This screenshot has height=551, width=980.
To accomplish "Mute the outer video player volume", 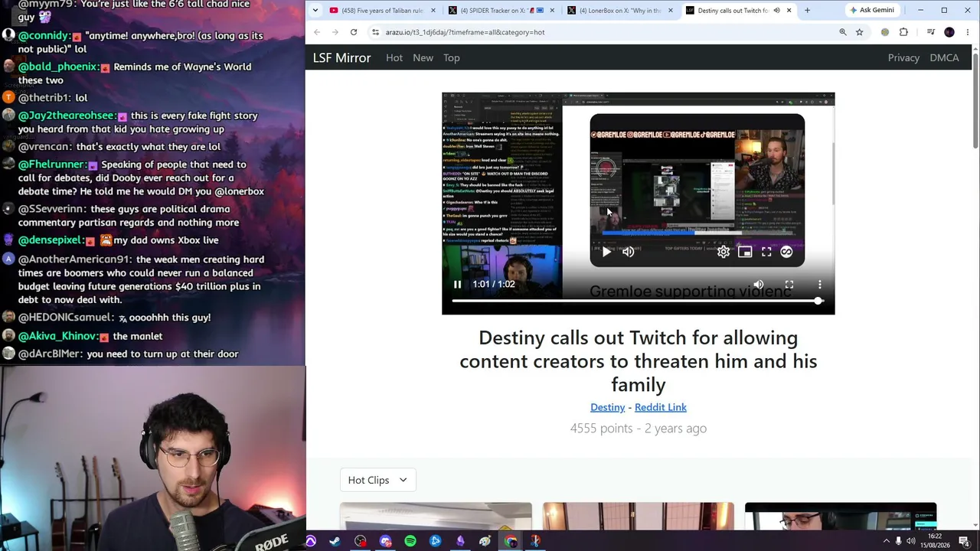I will point(759,285).
